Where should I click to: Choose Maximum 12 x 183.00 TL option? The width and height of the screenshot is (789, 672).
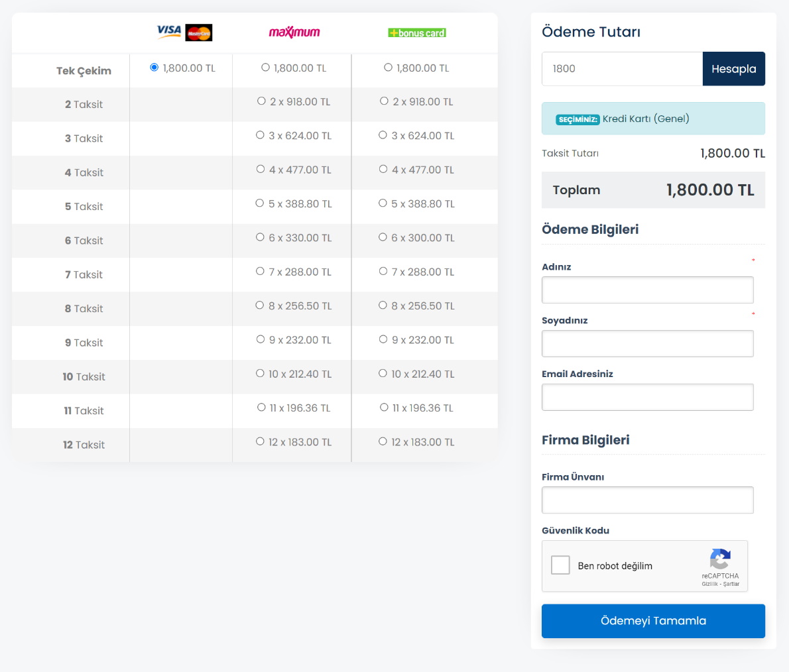[261, 441]
